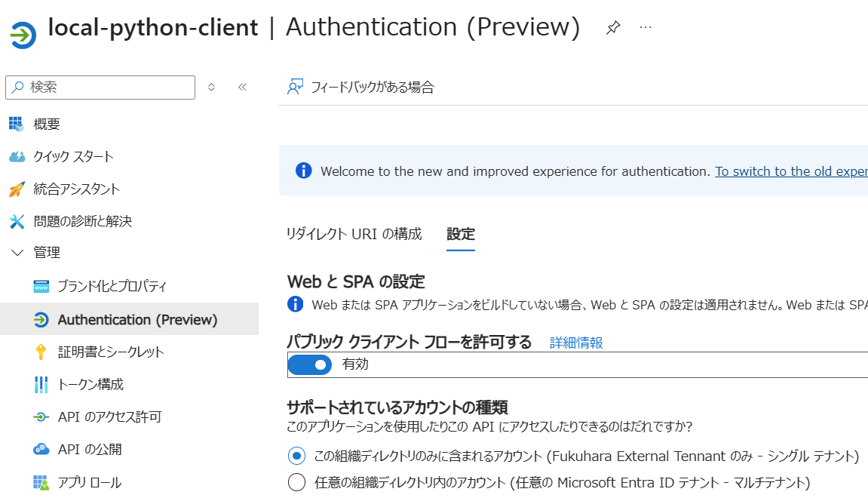Image resolution: width=868 pixels, height=498 pixels.
Task: Click the クイック スタート cloud icon
Action: [x=17, y=157]
